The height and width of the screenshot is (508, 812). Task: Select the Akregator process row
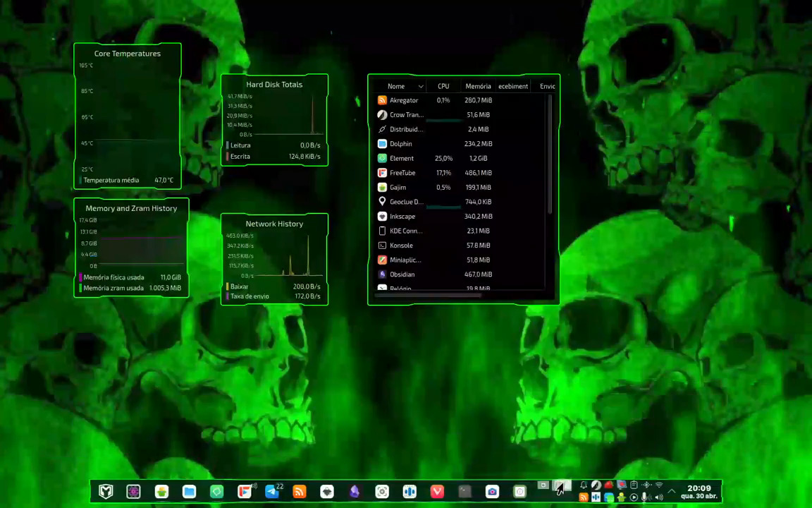coord(460,100)
